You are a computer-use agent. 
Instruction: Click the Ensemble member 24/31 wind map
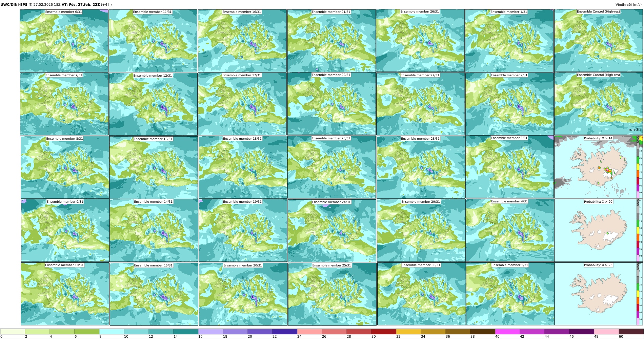332,231
